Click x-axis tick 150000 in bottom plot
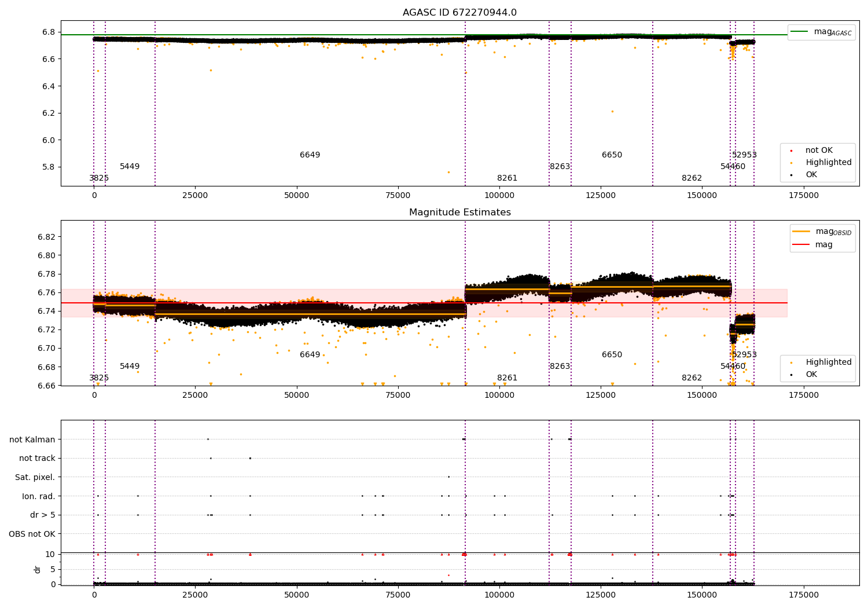 click(x=702, y=595)
